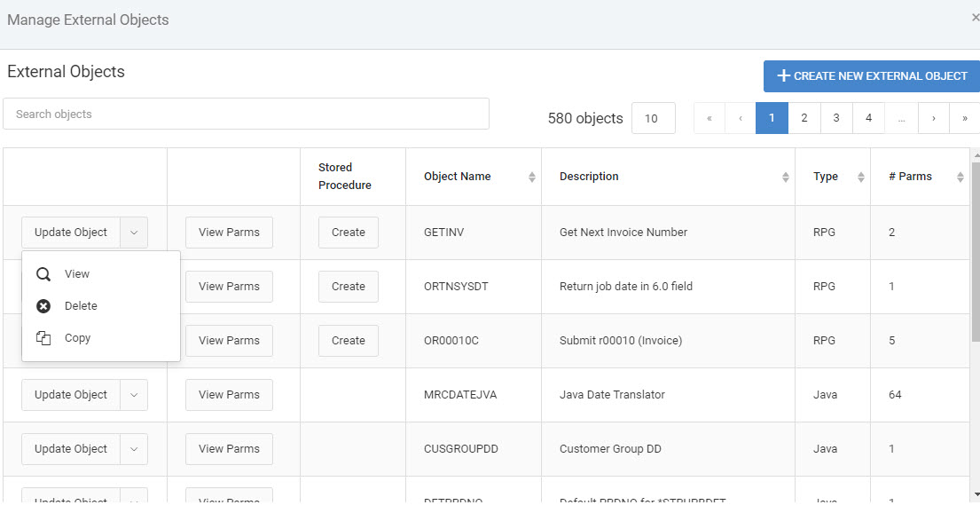Click Customer Group DD description

610,449
